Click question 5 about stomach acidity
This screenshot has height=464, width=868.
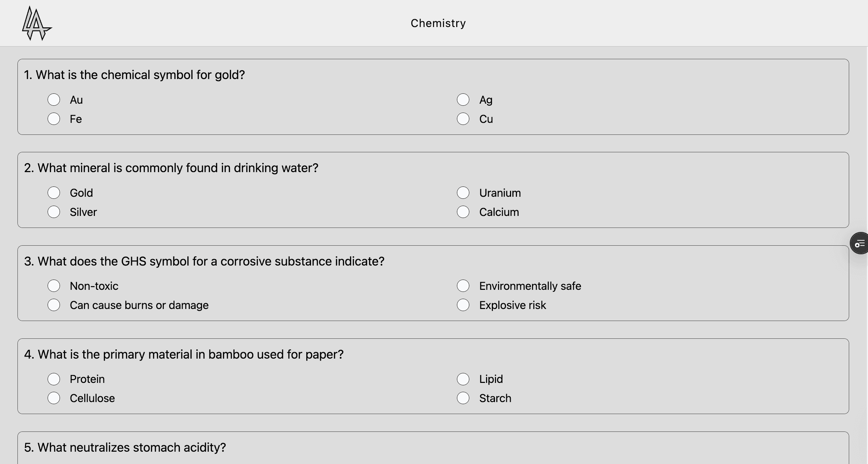pos(125,447)
